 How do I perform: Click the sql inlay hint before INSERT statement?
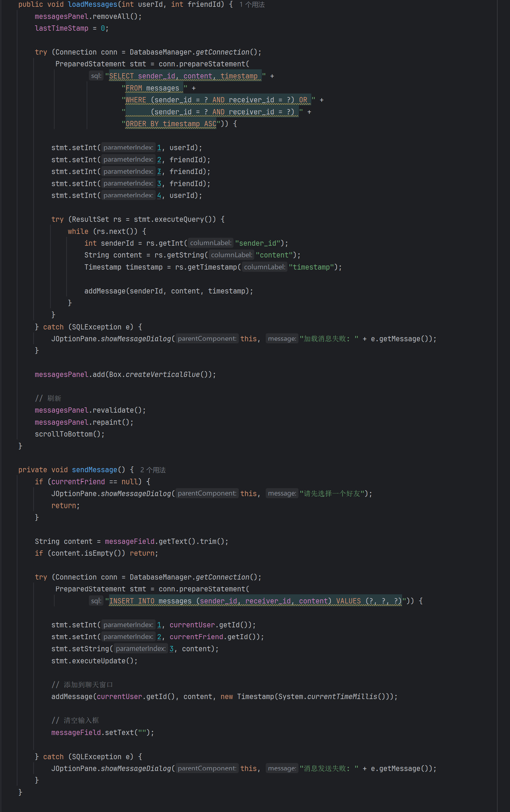point(96,601)
